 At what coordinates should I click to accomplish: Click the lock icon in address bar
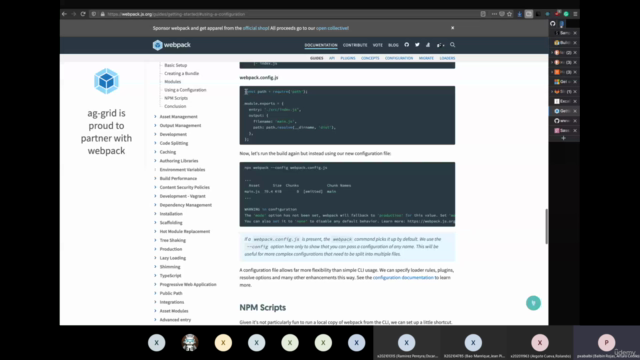(102, 14)
